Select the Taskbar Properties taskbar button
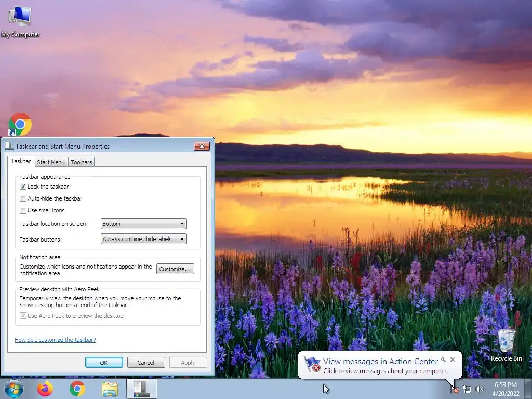 (x=142, y=389)
